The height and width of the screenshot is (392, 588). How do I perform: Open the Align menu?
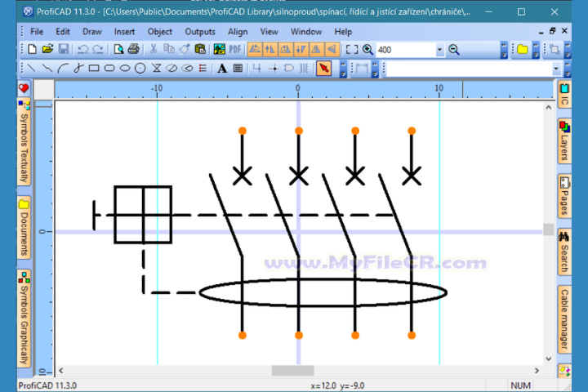238,32
